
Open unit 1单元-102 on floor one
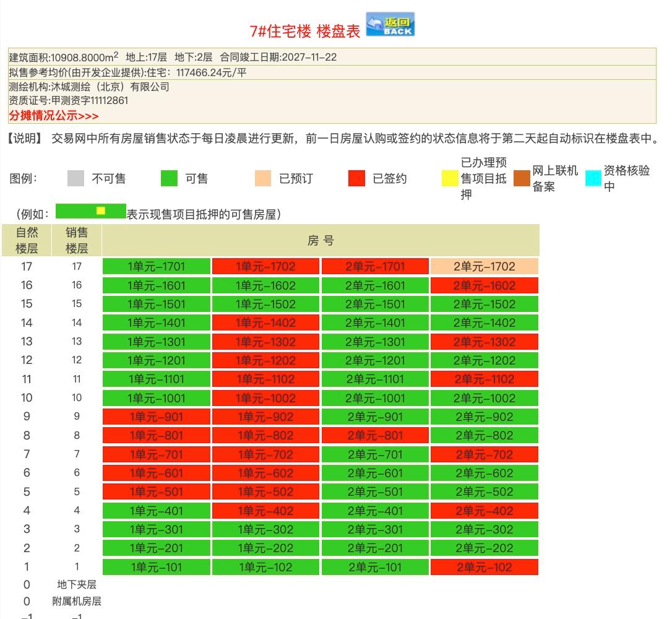click(265, 567)
